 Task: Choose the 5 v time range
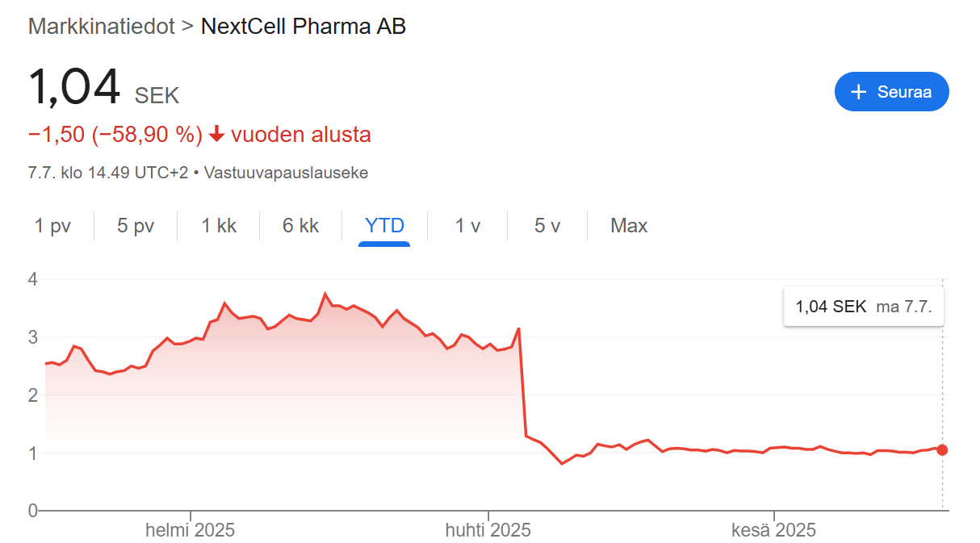click(x=547, y=226)
